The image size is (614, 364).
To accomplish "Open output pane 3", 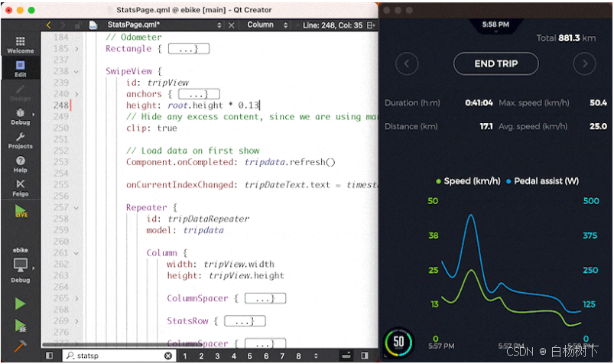I will (217, 356).
